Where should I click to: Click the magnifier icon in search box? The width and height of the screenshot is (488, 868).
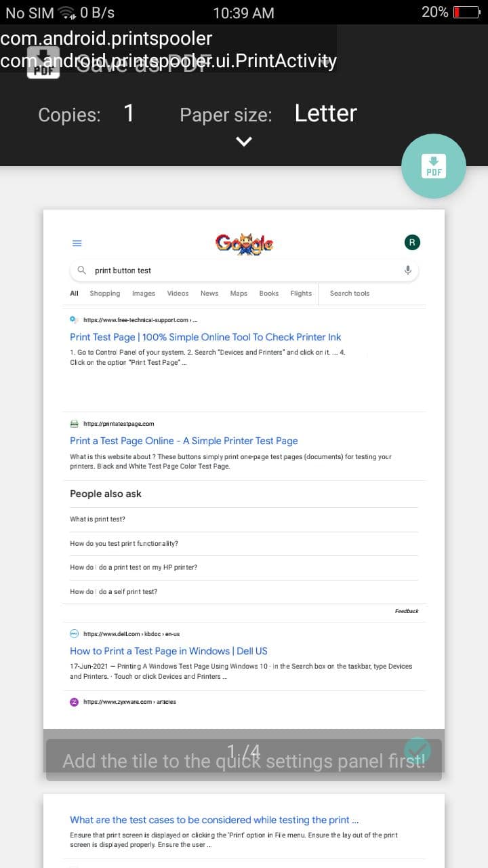click(82, 270)
